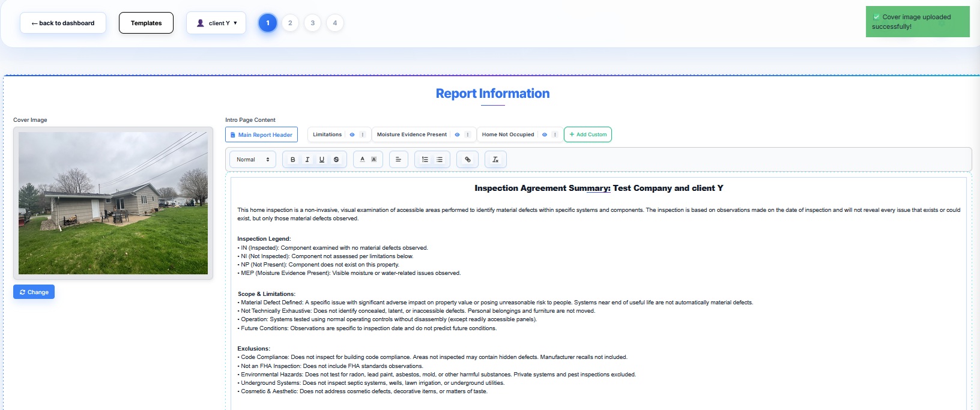The image size is (980, 410).
Task: Insert a numbered list
Action: click(425, 160)
